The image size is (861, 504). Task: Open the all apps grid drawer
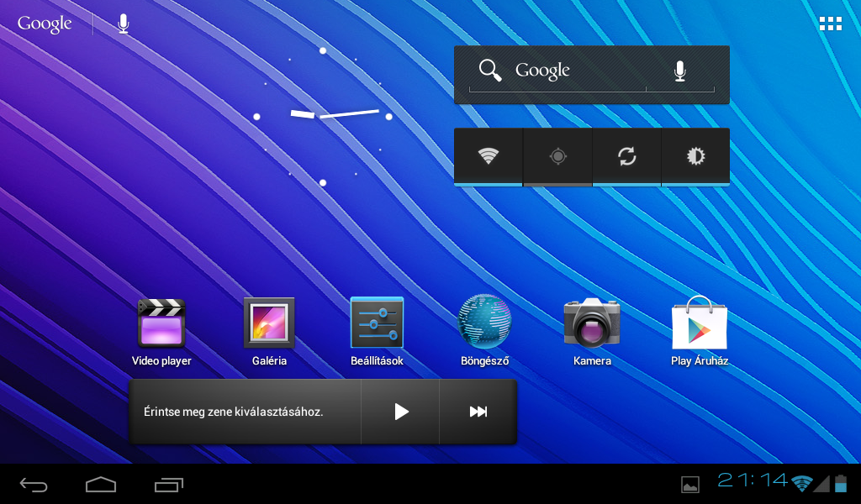[x=830, y=24]
